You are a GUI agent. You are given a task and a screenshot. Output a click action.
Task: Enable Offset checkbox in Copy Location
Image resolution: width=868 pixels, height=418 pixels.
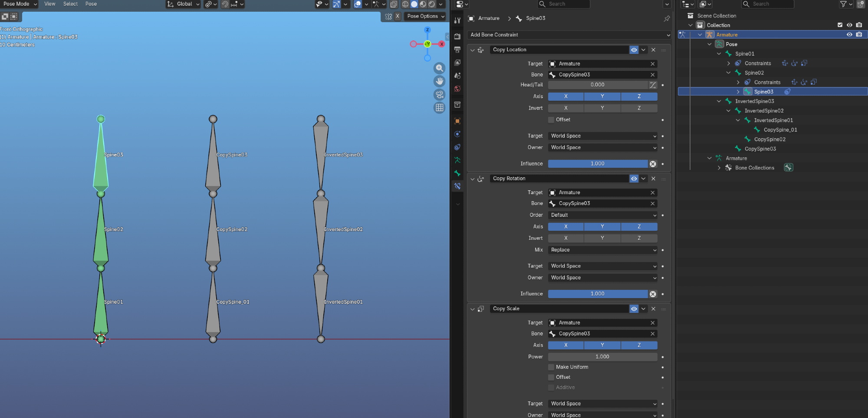551,120
